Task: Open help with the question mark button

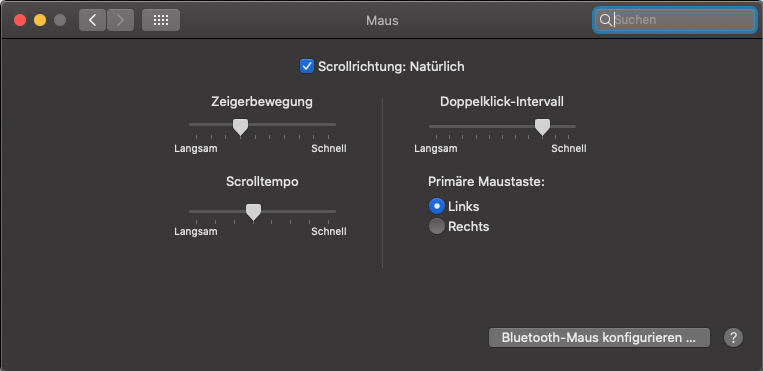Action: click(733, 337)
